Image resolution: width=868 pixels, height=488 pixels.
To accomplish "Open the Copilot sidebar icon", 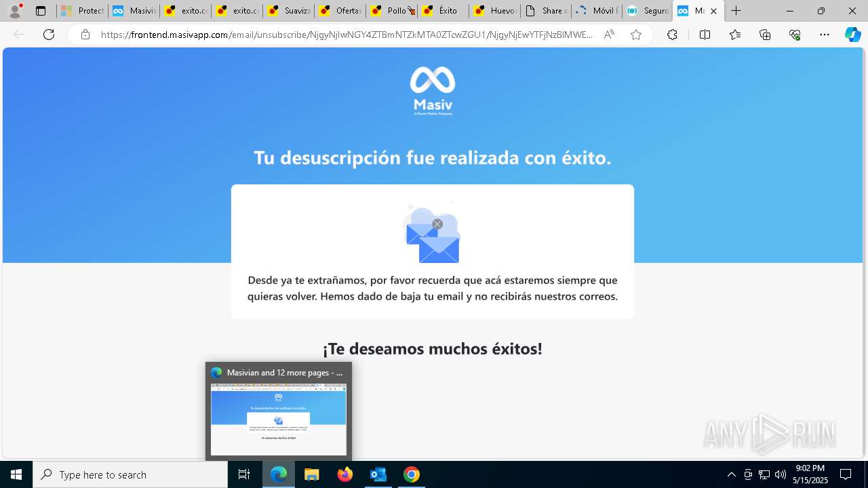I will tap(852, 35).
